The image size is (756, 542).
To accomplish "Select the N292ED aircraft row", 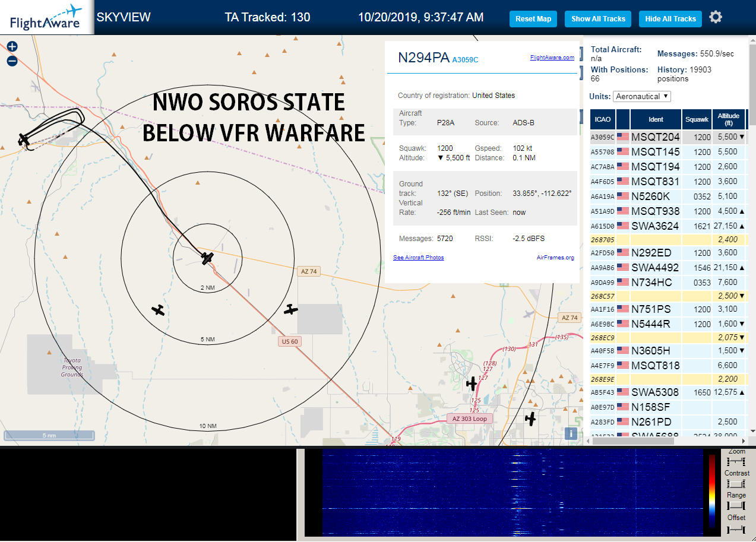I will pyautogui.click(x=668, y=253).
